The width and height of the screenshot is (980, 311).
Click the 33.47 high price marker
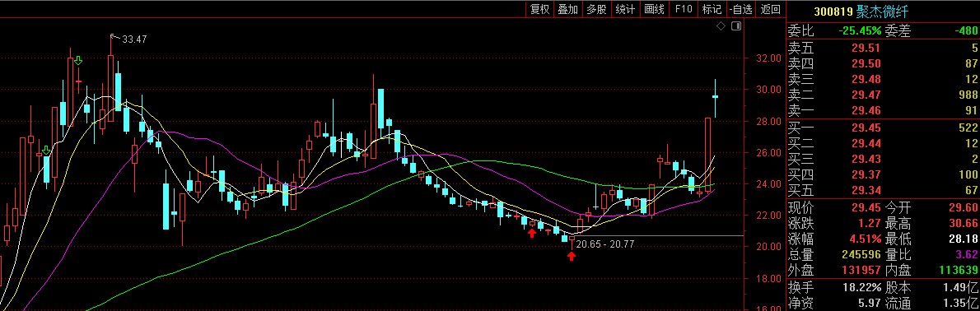[133, 39]
